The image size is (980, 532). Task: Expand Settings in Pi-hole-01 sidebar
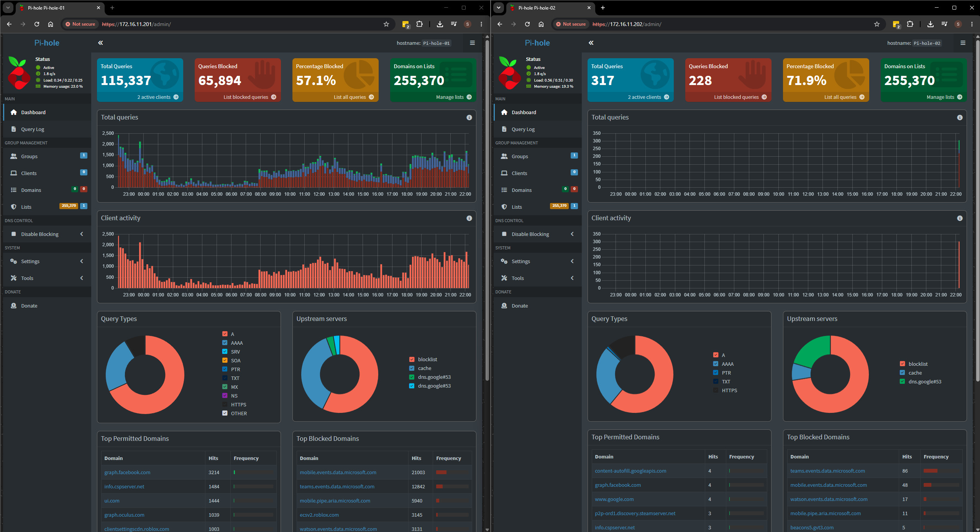point(47,261)
